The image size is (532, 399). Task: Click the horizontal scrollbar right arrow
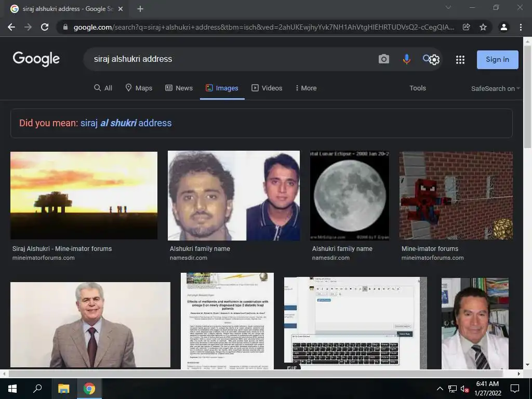(519, 374)
